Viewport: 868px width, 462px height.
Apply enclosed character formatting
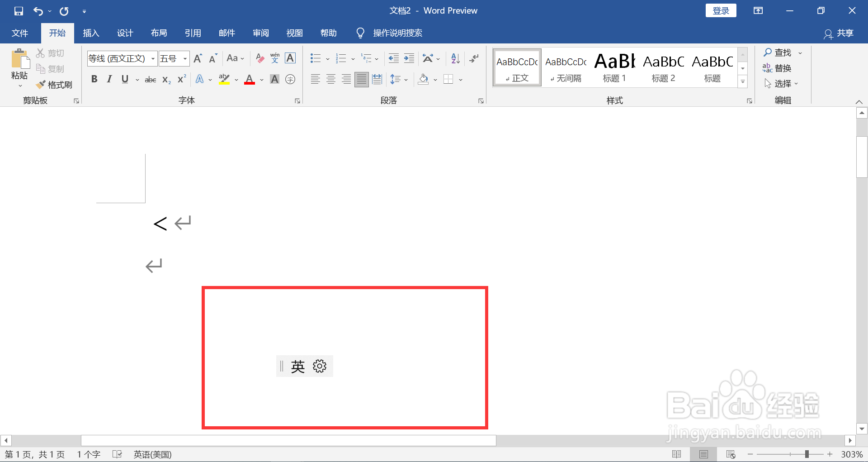[290, 80]
